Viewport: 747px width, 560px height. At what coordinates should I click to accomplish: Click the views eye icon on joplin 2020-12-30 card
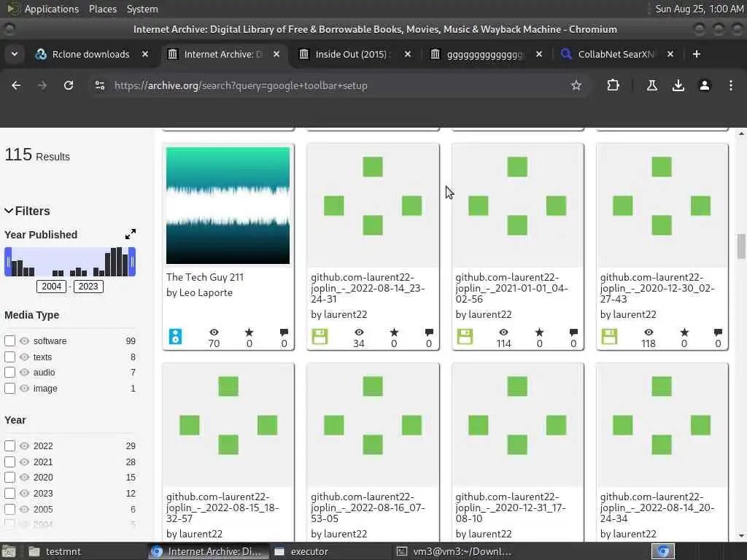point(649,332)
